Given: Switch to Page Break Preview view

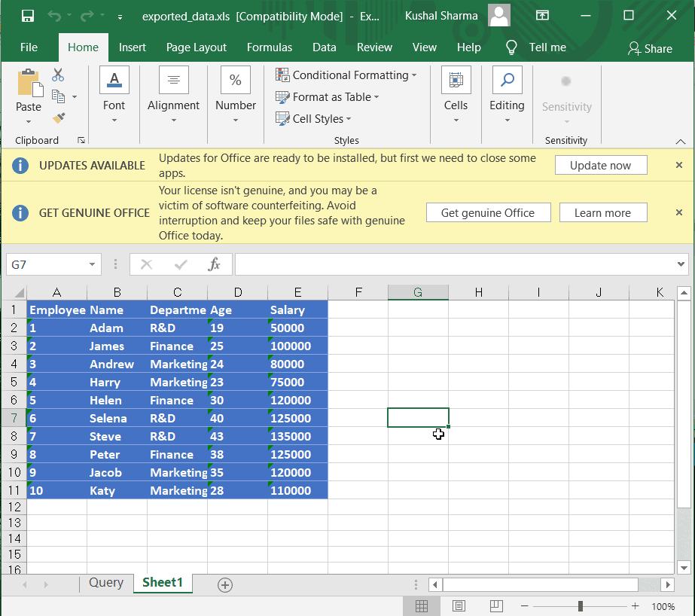Looking at the screenshot, I should [496, 605].
